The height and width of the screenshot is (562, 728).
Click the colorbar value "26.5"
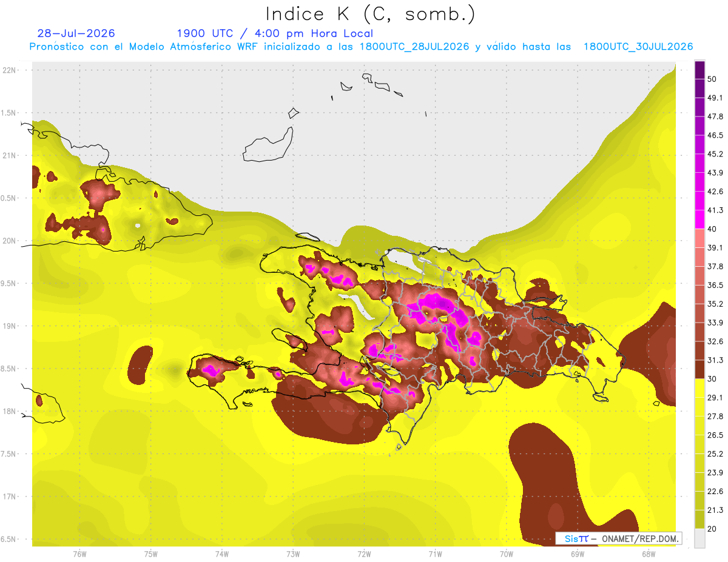[715, 435]
